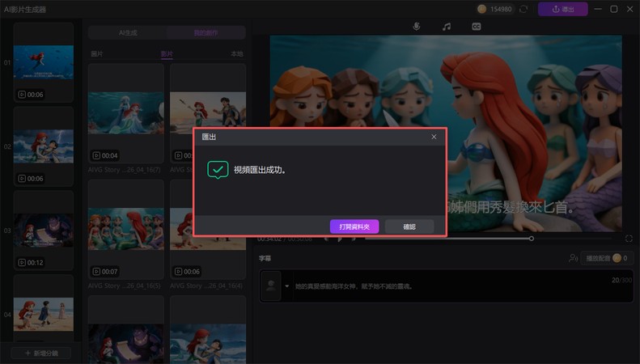The image size is (640, 364).
Task: Open the 00:07 mermaids clip thumbnail
Action: tap(126, 229)
